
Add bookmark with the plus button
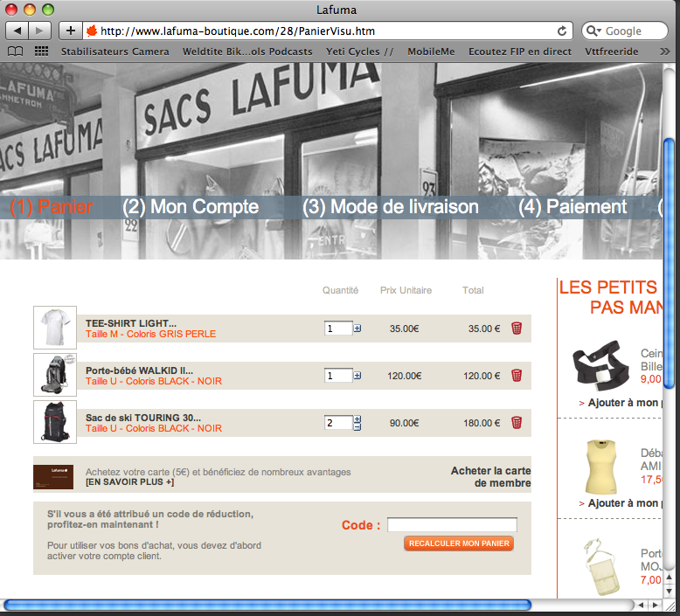pyautogui.click(x=70, y=31)
